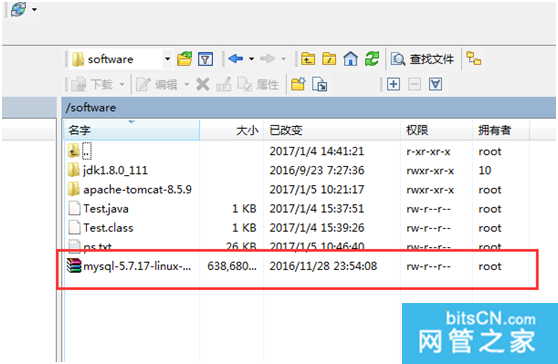The height and width of the screenshot is (364, 558).
Task: Select the jdk1.8.0_111 folder
Action: 297,170
